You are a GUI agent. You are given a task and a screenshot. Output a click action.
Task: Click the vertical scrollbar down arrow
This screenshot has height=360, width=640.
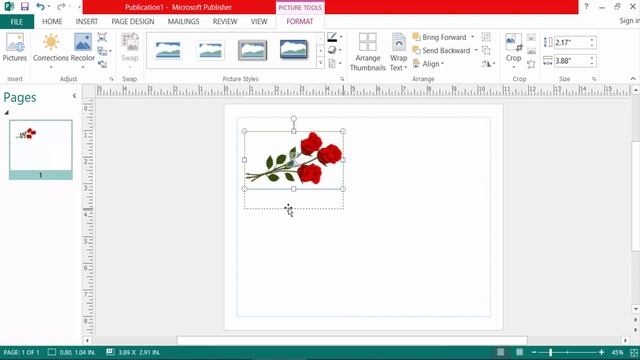click(x=636, y=309)
